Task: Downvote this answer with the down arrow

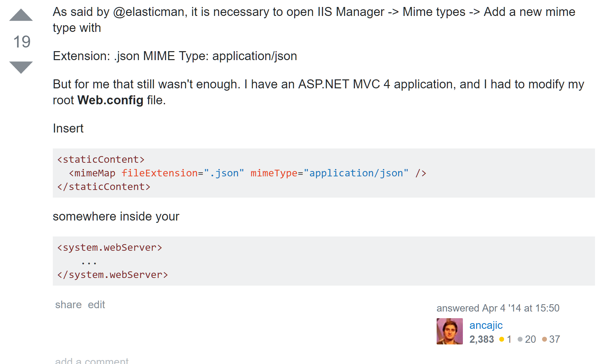Action: click(21, 67)
